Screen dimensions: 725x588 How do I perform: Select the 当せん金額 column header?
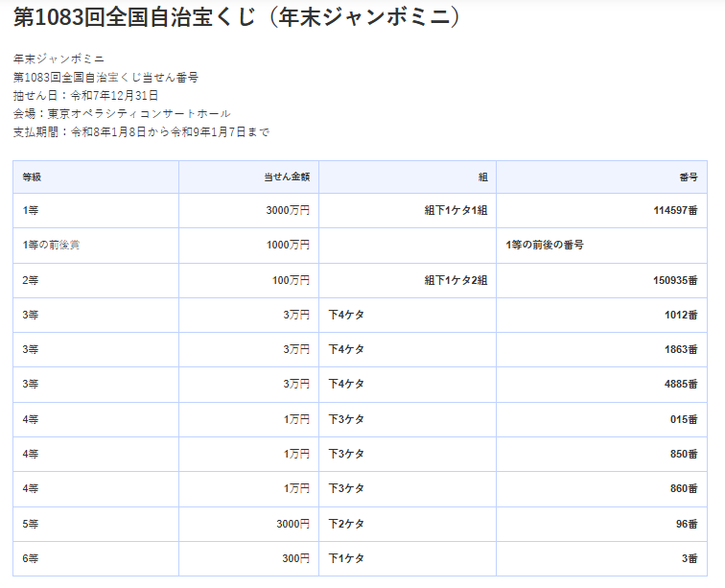tap(287, 177)
